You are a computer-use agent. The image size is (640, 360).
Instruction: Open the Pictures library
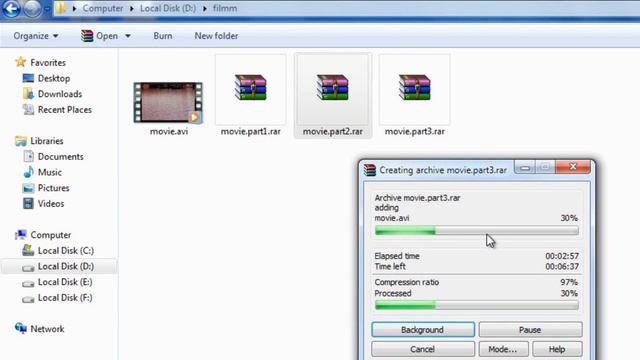53,188
